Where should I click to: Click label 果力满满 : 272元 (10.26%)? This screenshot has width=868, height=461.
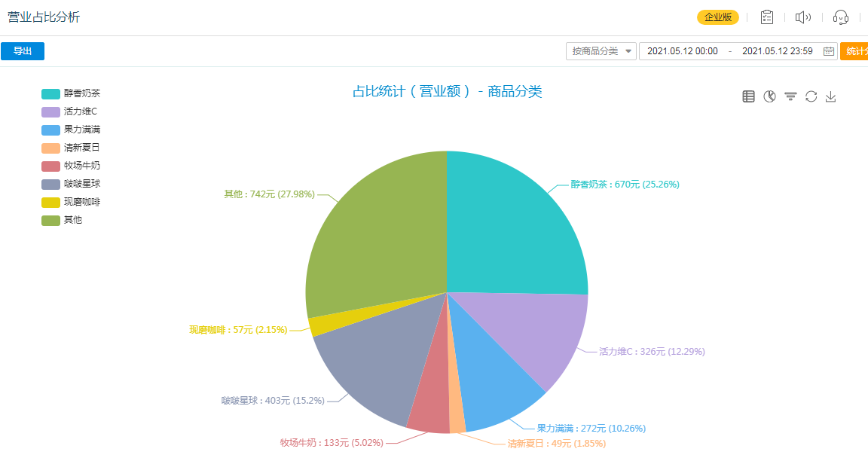coord(591,429)
